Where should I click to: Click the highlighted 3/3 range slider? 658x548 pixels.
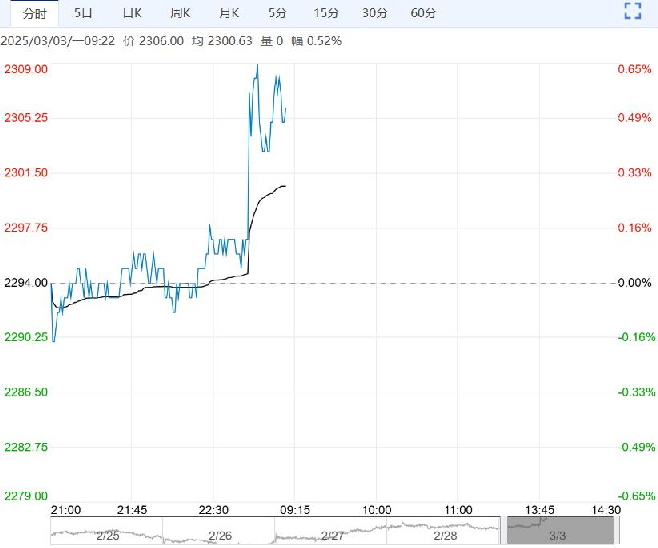pos(557,529)
